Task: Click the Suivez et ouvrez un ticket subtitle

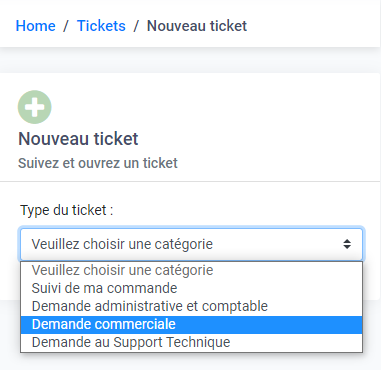Action: [98, 163]
